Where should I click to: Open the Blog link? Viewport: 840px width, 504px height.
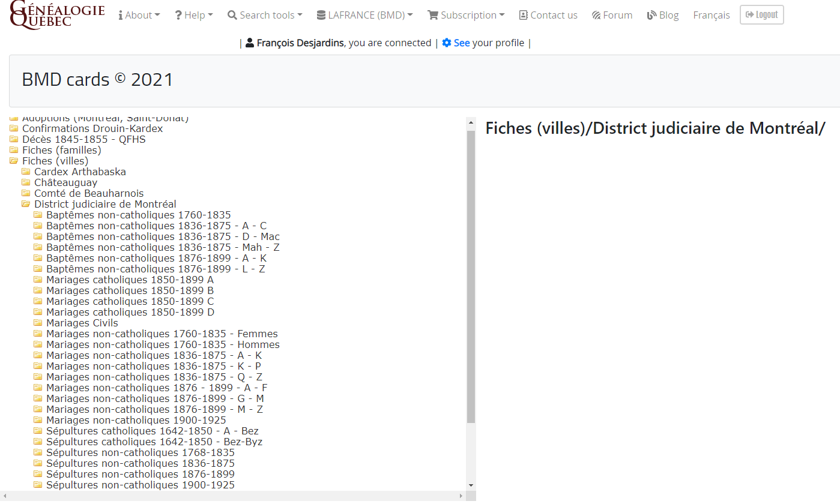point(663,15)
